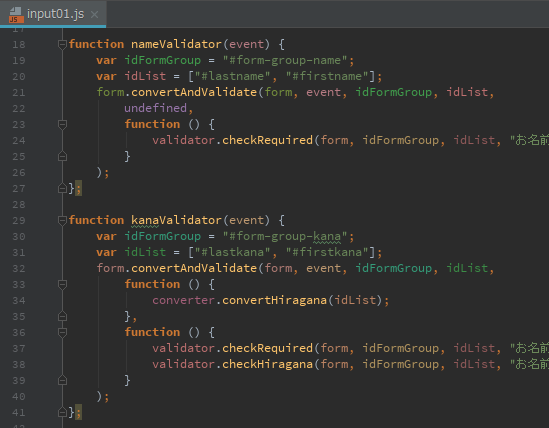Close the input01.js tab
Viewport: 549px width, 428px height.
pos(94,14)
